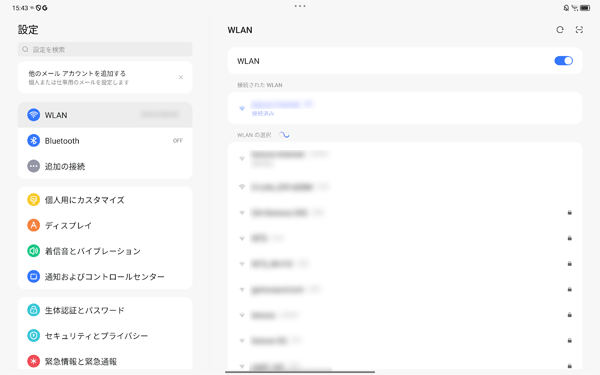The image size is (600, 375).
Task: Click the Bluetooth OFF status label
Action: [178, 141]
